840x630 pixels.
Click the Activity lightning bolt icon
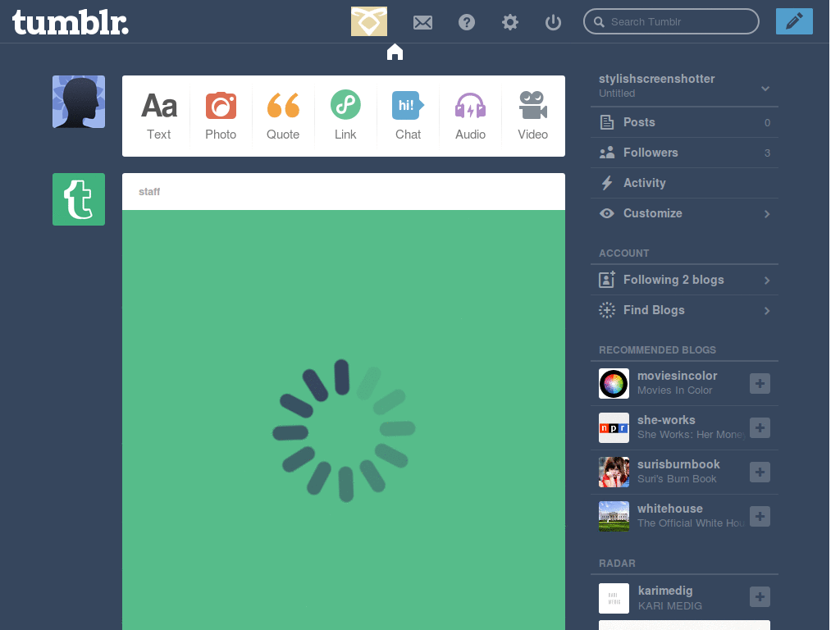607,183
